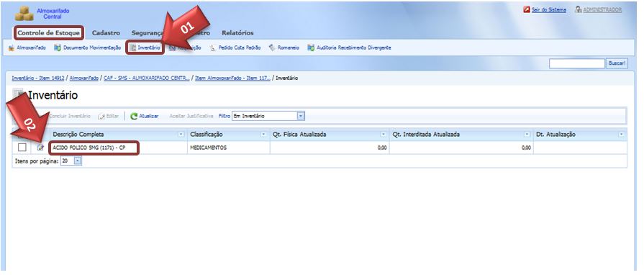
Task: Click the green Atualizar refresh icon
Action: pyautogui.click(x=134, y=117)
